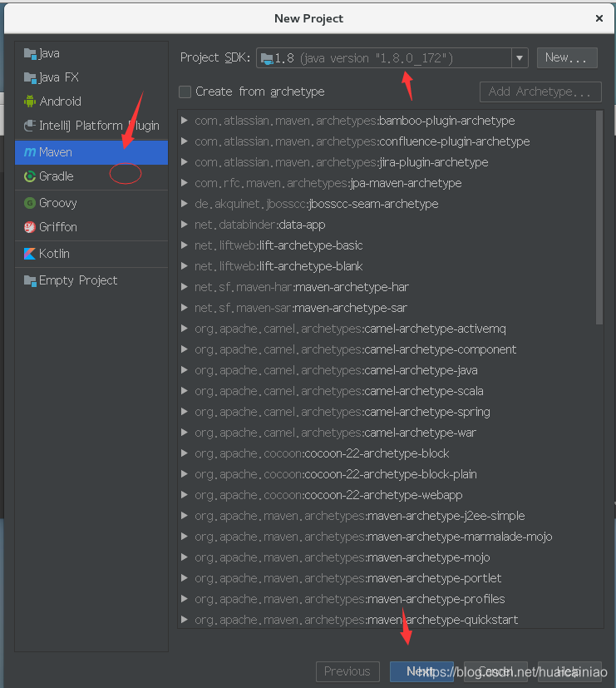
Task: Choose Empty Project option
Action: (91, 280)
